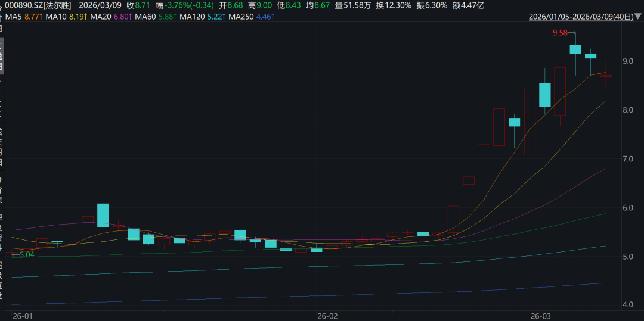
Task: Click the 4.0 price axis label
Action: (x=628, y=305)
